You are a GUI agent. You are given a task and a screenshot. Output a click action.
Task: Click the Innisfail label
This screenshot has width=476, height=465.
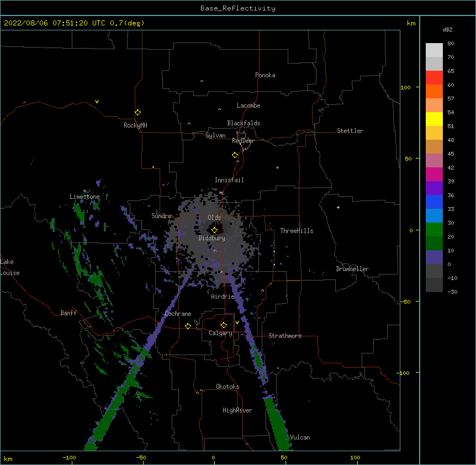click(229, 180)
